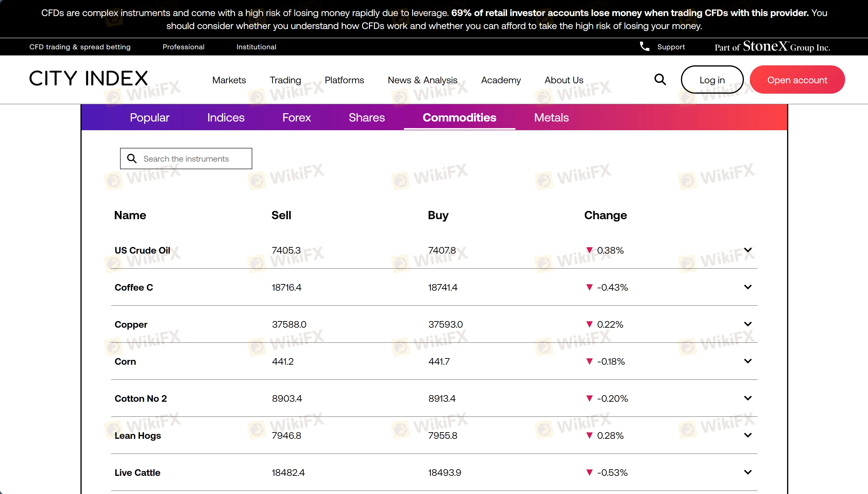Click US Crude Oil sell price 7405.3
The image size is (868, 494).
(286, 250)
